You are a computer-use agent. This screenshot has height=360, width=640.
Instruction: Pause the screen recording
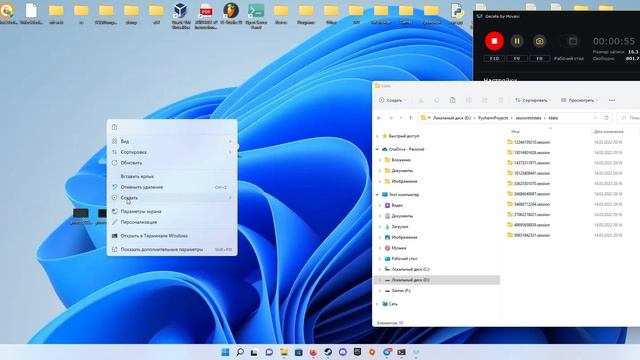pos(517,41)
